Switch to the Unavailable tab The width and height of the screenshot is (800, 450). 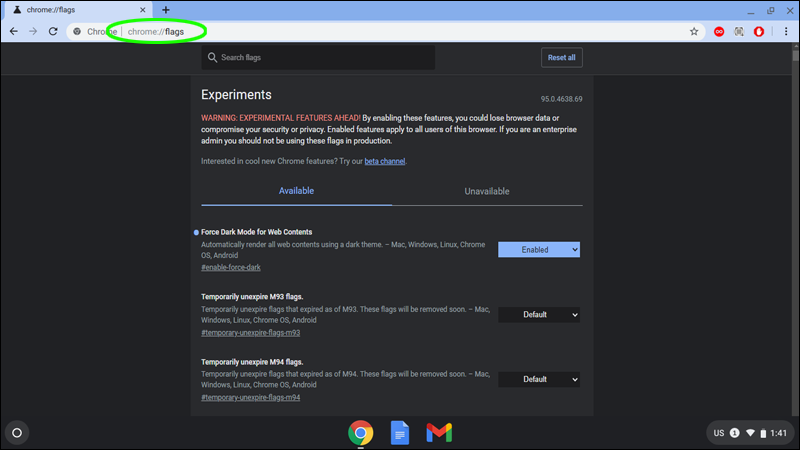point(487,191)
